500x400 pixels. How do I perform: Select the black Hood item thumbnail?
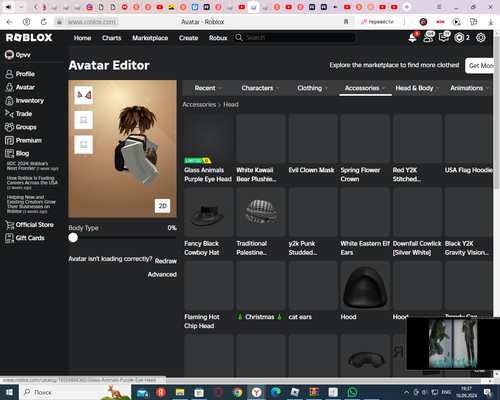click(365, 285)
